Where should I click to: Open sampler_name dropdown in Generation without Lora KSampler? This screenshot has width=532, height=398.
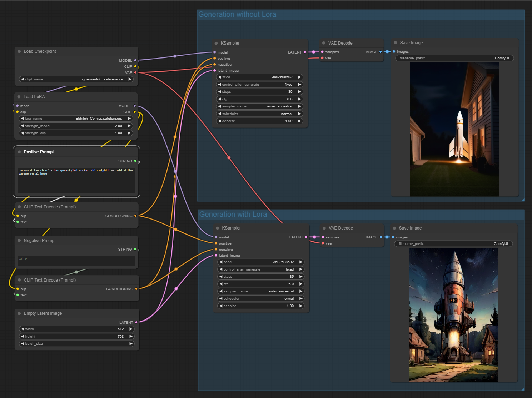click(x=259, y=106)
